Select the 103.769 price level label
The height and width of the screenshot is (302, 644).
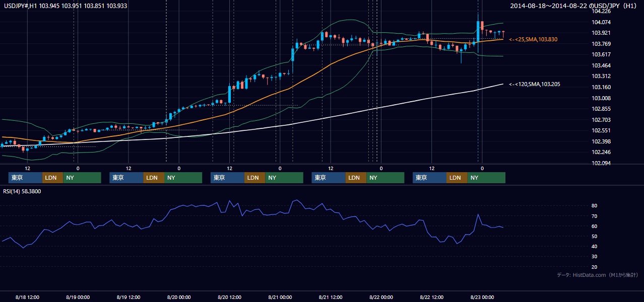(x=601, y=44)
